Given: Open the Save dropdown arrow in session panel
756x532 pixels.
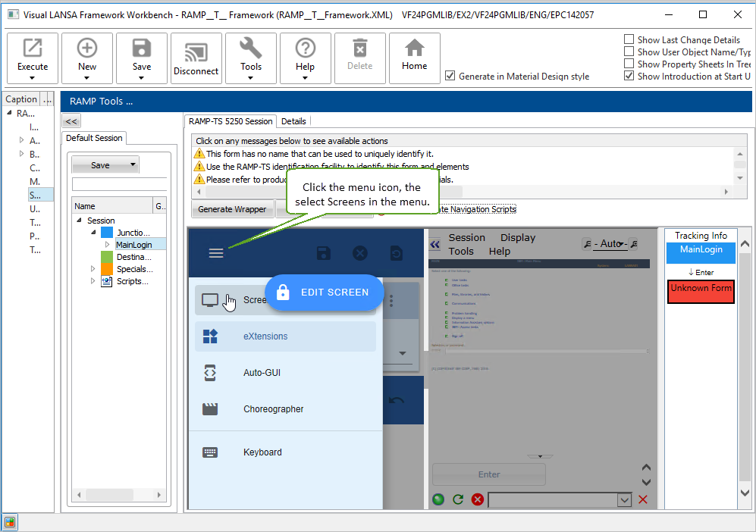Looking at the screenshot, I should point(133,165).
